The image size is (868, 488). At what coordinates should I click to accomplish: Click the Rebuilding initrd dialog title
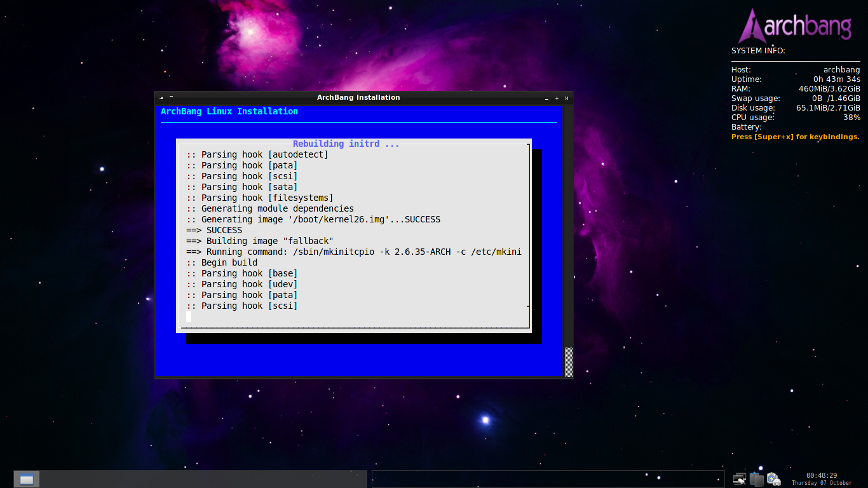click(346, 144)
